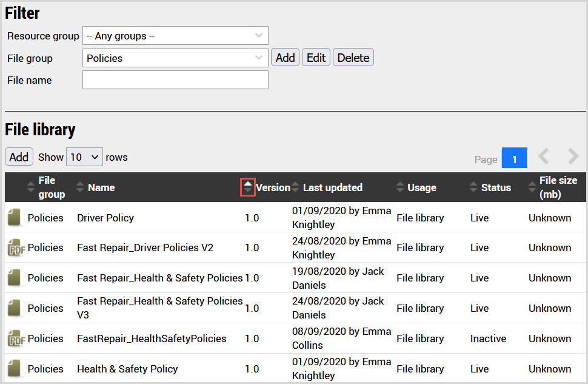Select page 1 in pagination
Screen dimensions: 588x384
514,159
